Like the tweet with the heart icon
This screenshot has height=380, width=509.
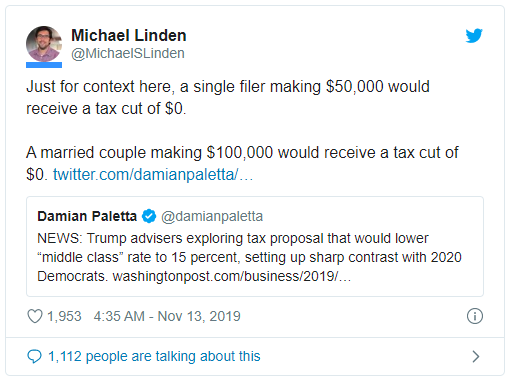pyautogui.click(x=35, y=316)
